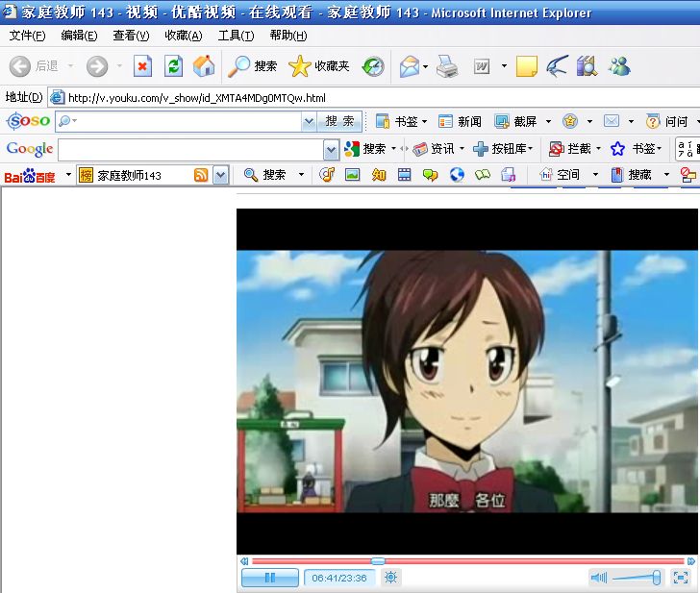Click the Google toolbar logo
Screen dimensions: 700x593
point(30,149)
